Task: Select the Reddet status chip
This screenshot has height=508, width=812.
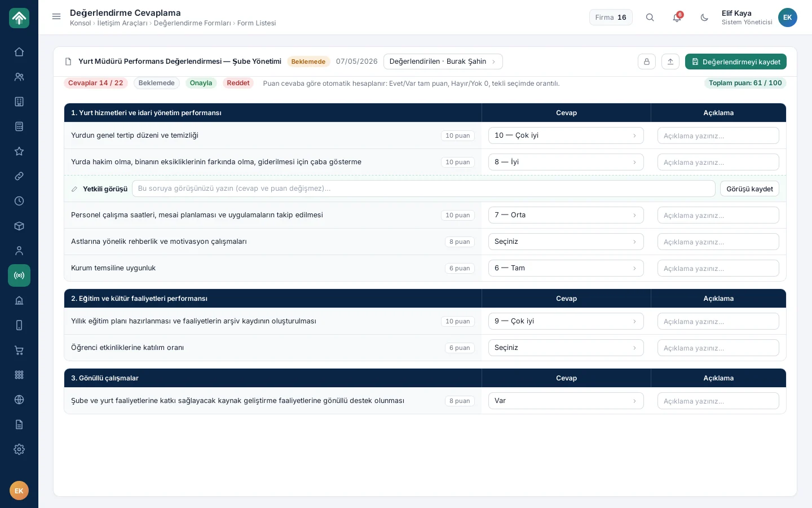Action: click(x=238, y=83)
